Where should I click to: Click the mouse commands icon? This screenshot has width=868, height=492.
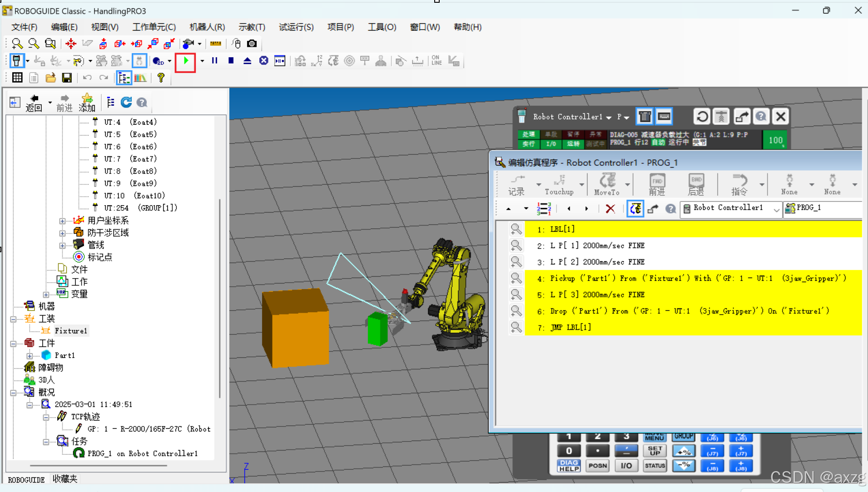coord(236,44)
